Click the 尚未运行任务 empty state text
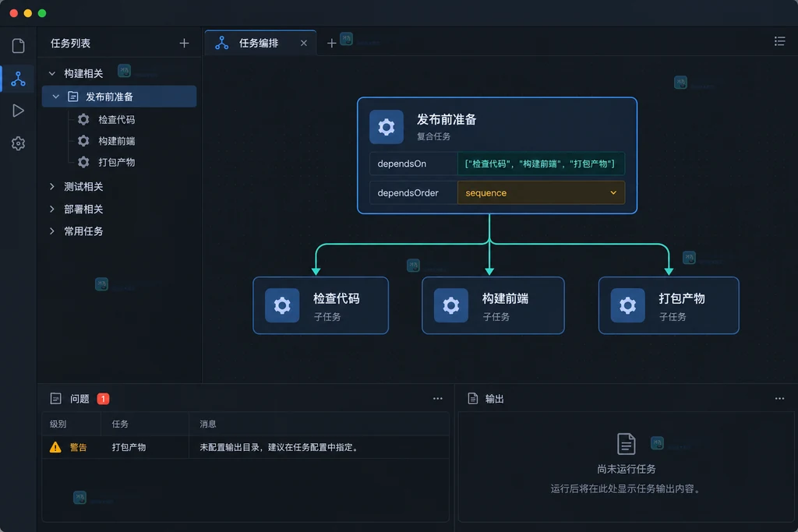This screenshot has width=798, height=532. (x=626, y=469)
